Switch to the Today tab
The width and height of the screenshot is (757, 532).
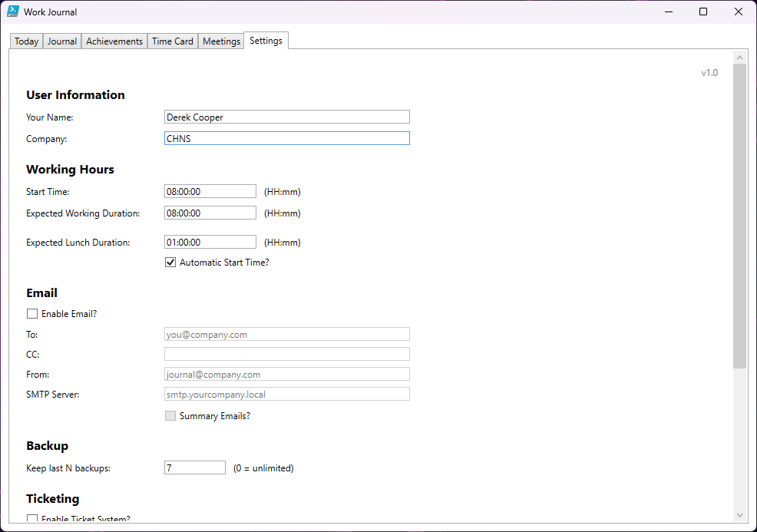pos(26,41)
